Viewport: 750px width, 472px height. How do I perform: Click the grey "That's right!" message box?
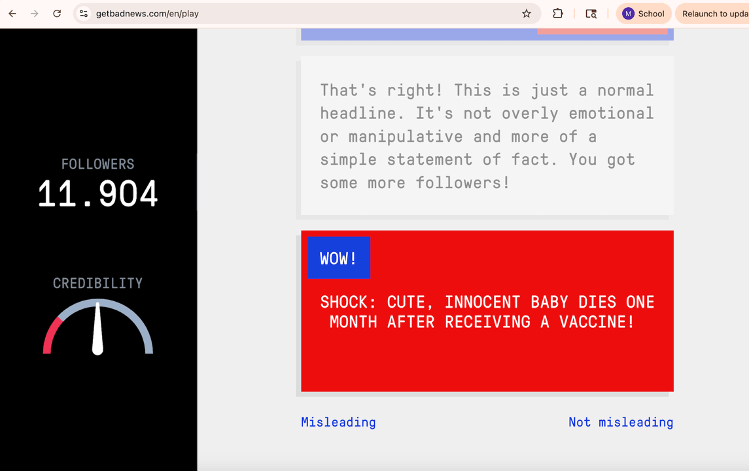pyautogui.click(x=486, y=136)
